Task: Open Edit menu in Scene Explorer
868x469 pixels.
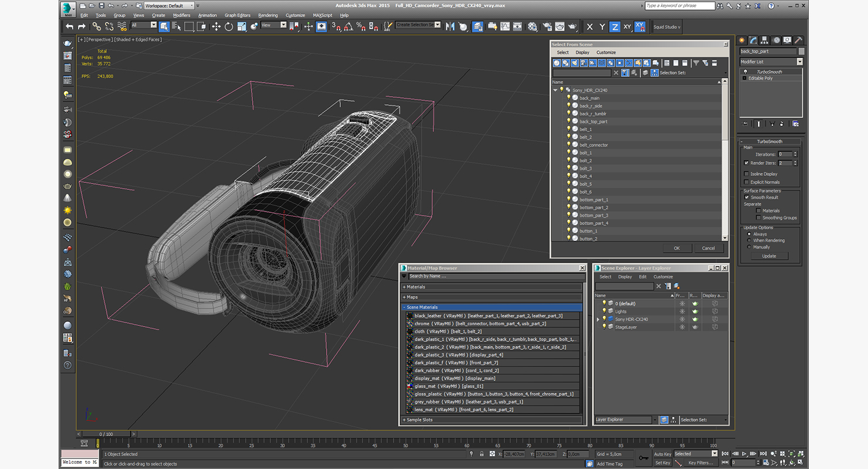Action: (643, 277)
